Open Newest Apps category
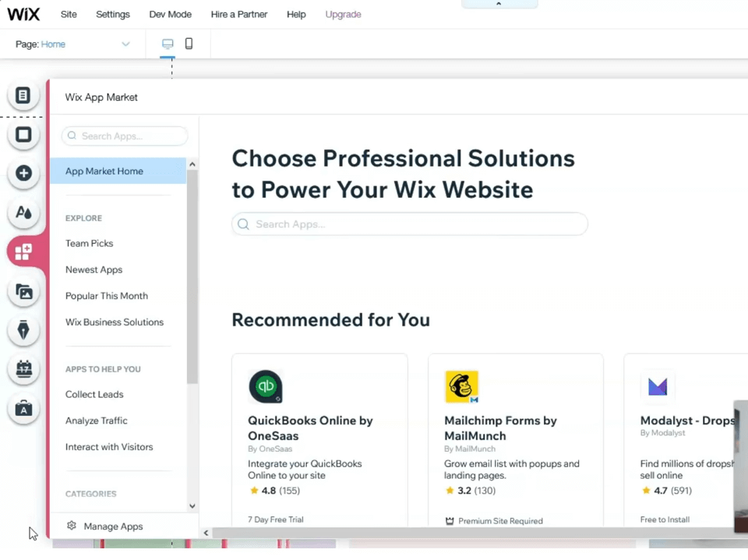This screenshot has width=748, height=560. [x=94, y=269]
